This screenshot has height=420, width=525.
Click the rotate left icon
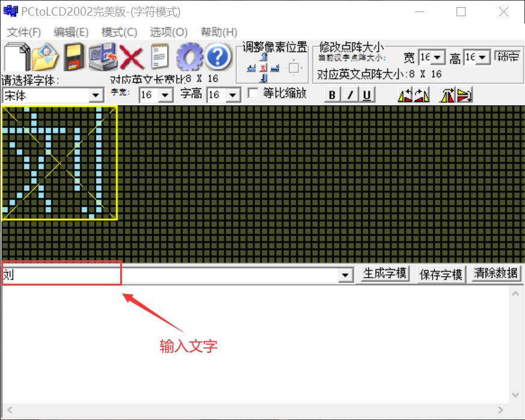pos(406,95)
